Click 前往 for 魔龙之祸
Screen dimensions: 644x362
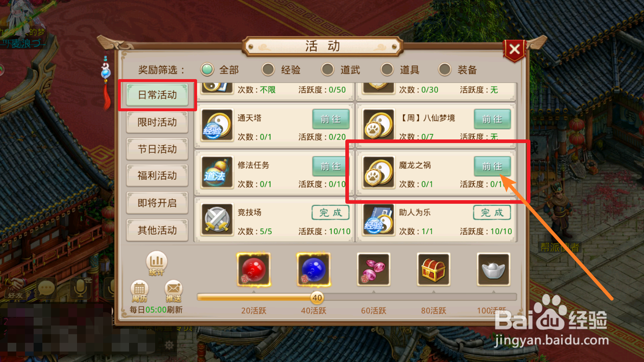(x=492, y=166)
